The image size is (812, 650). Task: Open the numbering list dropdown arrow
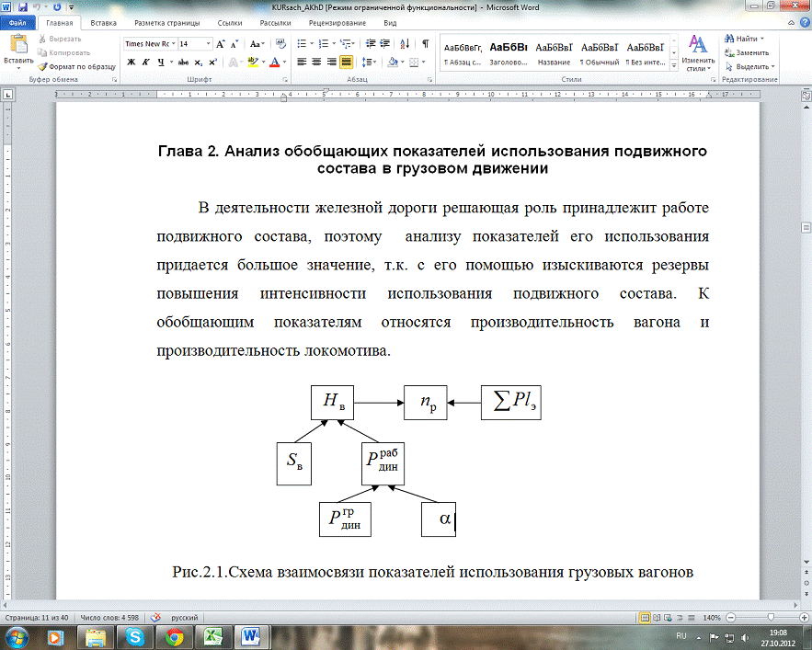point(334,44)
